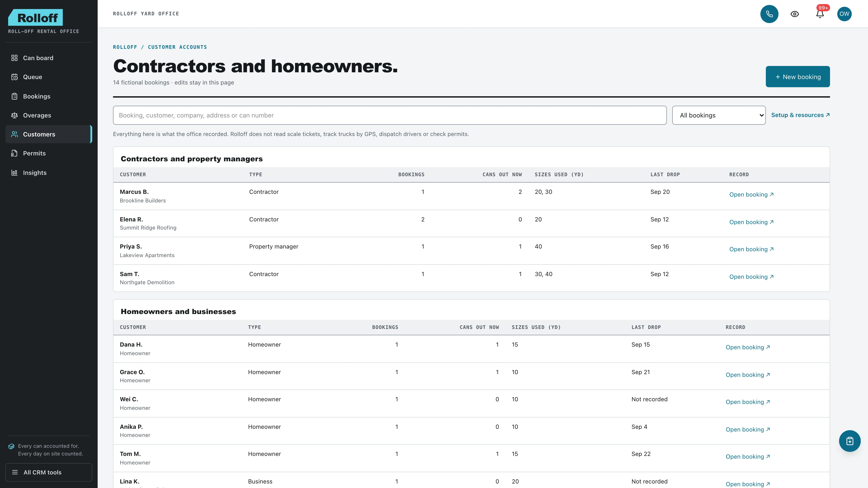Open booking for Grace O.
Image resolution: width=868 pixels, height=488 pixels.
[748, 375]
